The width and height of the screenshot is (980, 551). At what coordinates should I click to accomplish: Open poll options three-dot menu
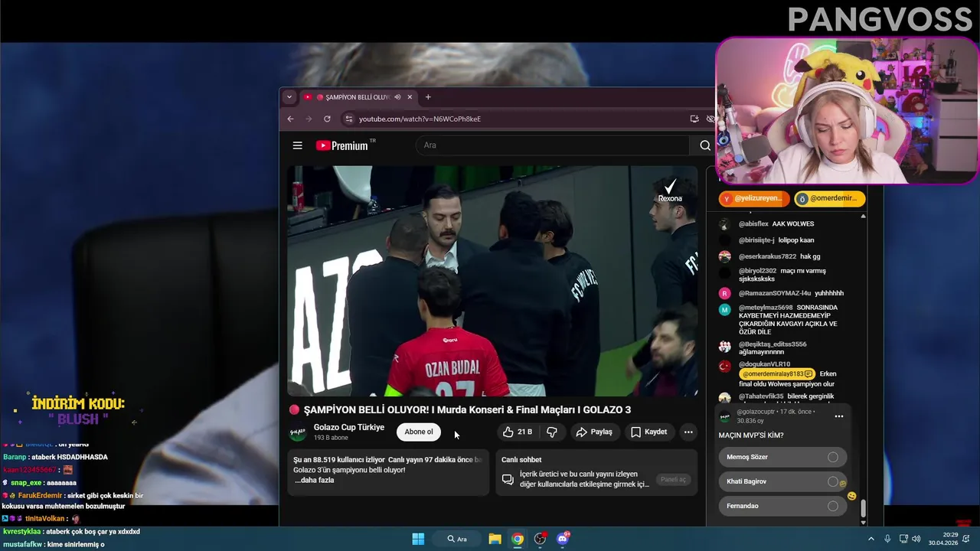839,416
